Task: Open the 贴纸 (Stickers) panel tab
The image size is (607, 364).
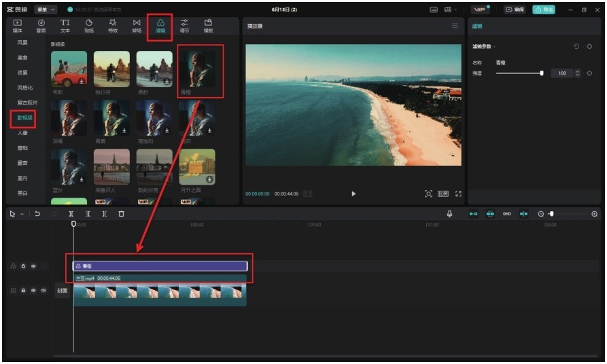Action: [89, 26]
